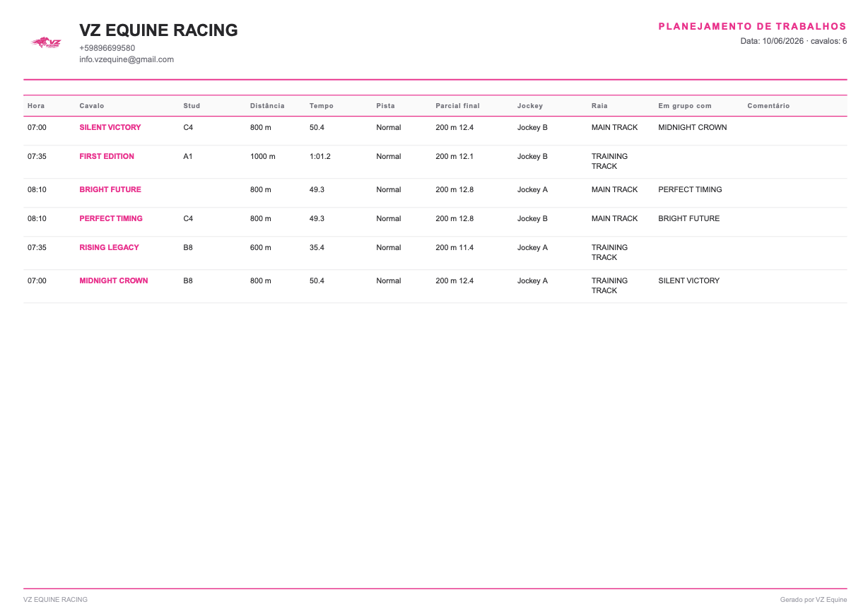This screenshot has height=609, width=868.
Task: Click Jockey A in the Bright Future row
Action: point(533,189)
